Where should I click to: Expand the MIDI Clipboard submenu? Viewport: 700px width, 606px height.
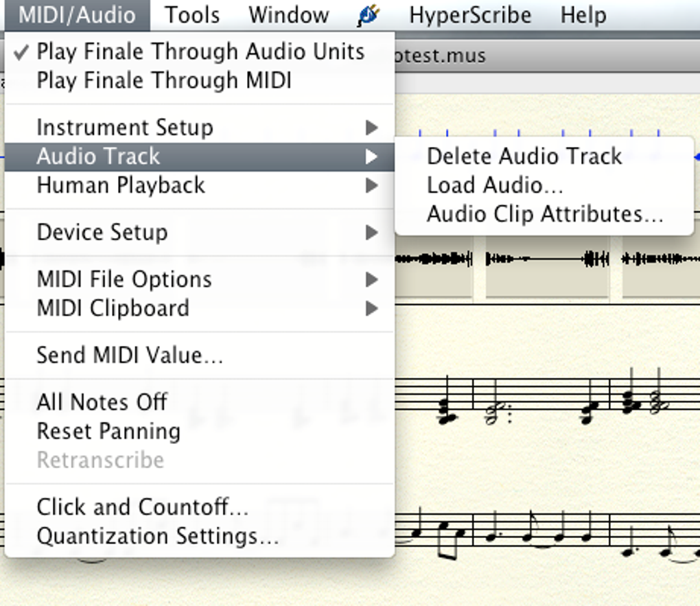tap(200, 309)
